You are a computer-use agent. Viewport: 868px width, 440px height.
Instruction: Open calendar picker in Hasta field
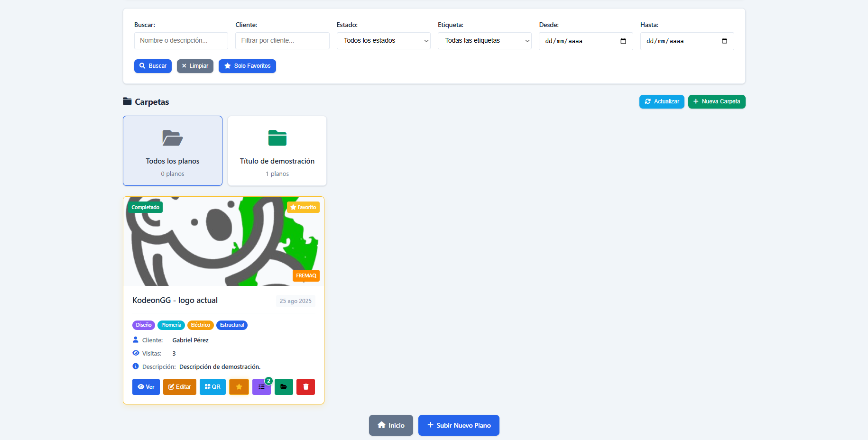click(x=724, y=41)
